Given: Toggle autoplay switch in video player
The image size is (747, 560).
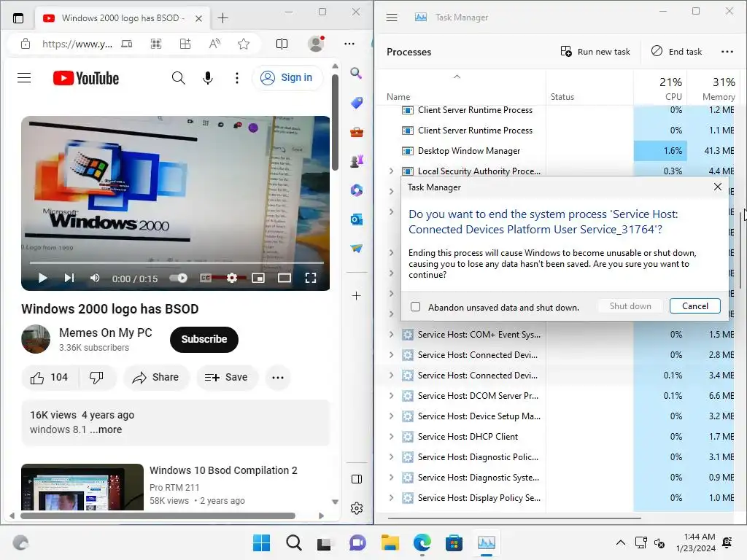Looking at the screenshot, I should click(179, 278).
